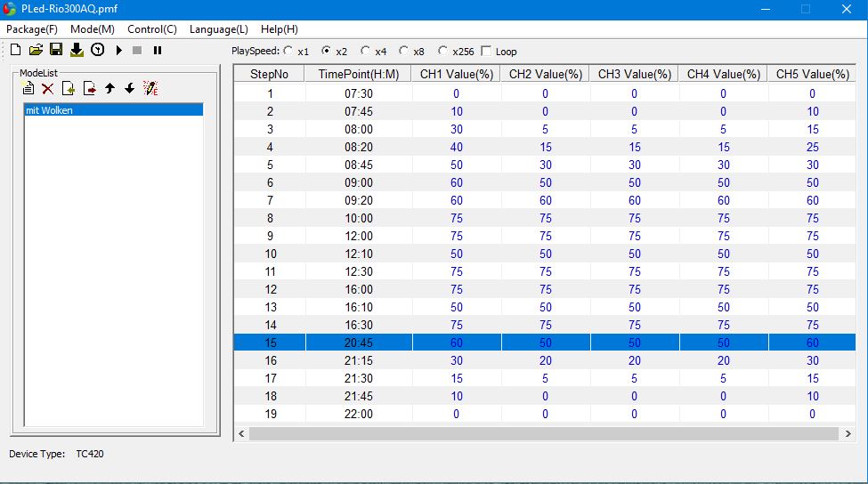Select time 22:00 in step 19
This screenshot has width=868, height=484.
click(x=359, y=414)
